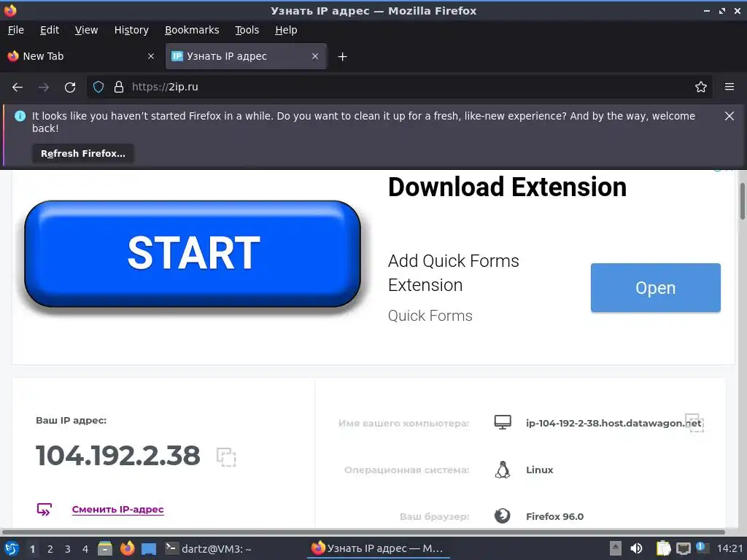Click the Linux penguin icon
This screenshot has width=747, height=560.
point(502,470)
